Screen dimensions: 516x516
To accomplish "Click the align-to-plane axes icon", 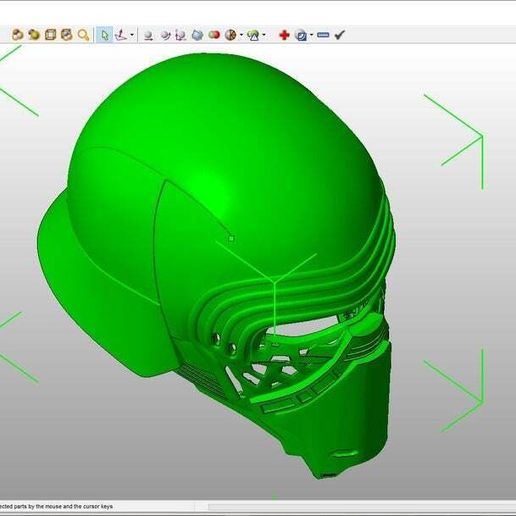I will (121, 35).
